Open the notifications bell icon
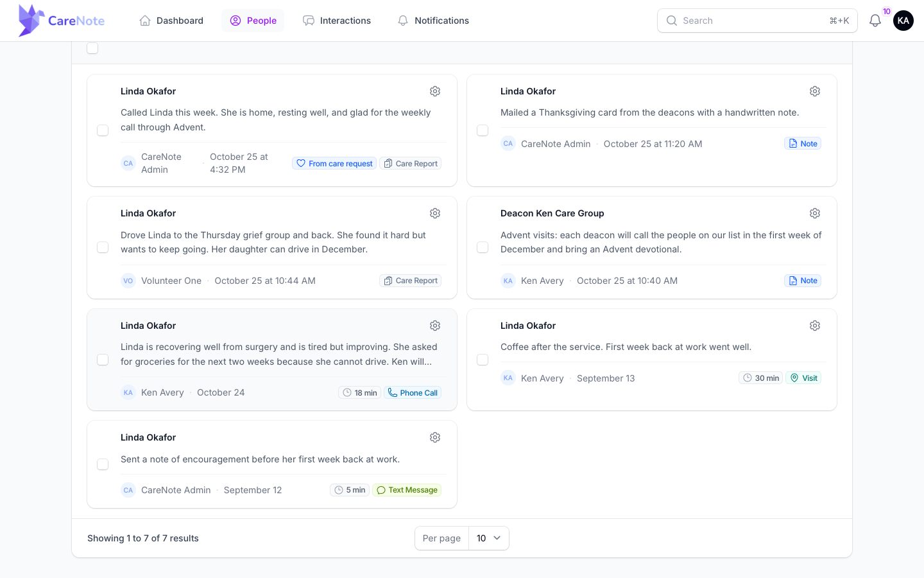The width and height of the screenshot is (924, 578). [875, 21]
